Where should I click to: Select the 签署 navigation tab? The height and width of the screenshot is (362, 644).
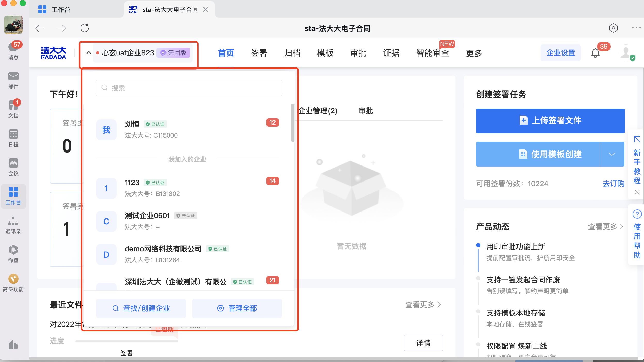[x=259, y=53]
